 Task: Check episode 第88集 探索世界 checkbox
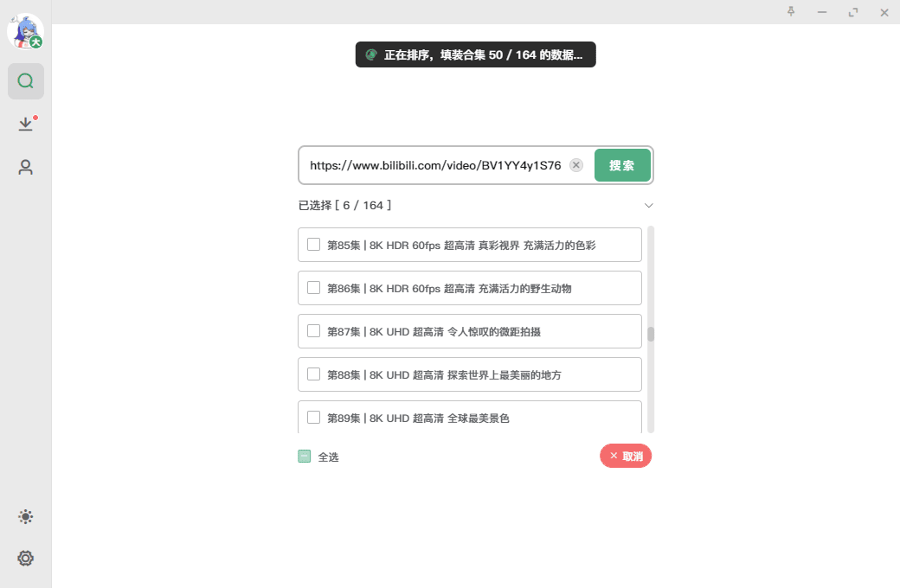point(313,374)
